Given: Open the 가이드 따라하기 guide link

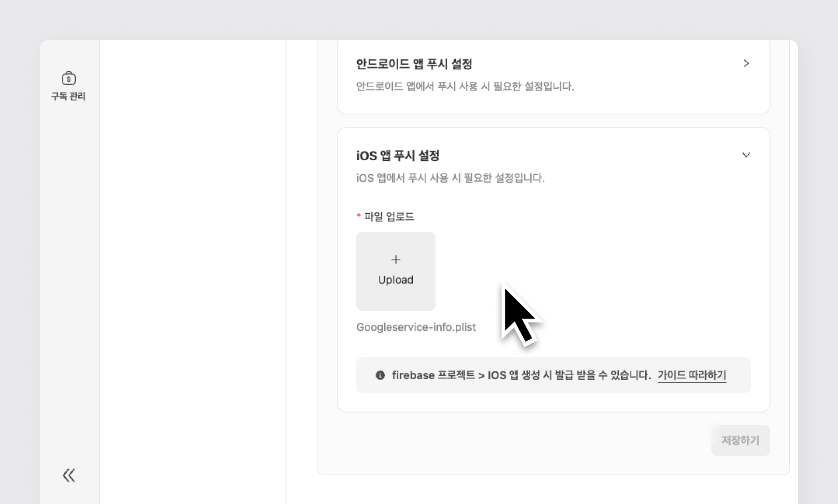Looking at the screenshot, I should click(692, 375).
